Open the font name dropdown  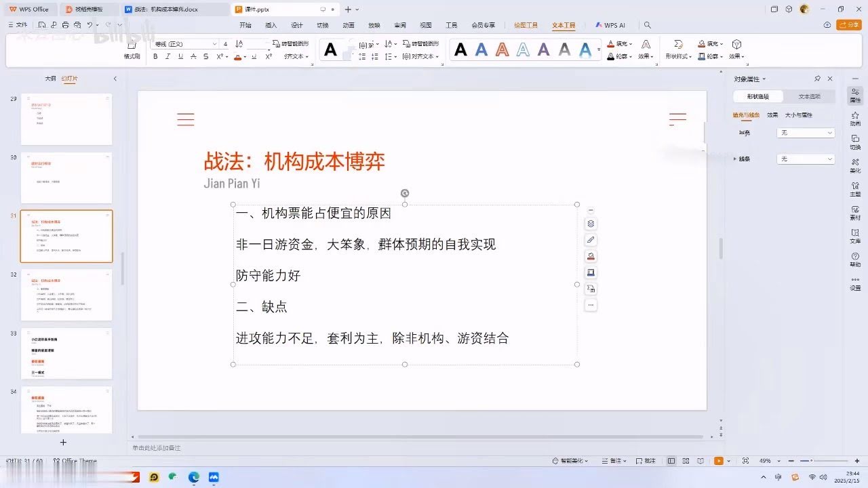point(215,44)
